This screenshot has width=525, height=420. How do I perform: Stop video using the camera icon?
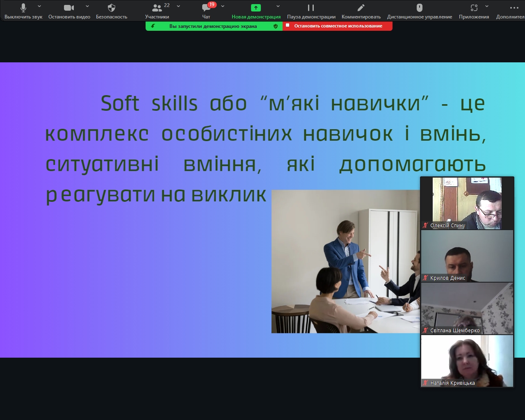(x=69, y=11)
